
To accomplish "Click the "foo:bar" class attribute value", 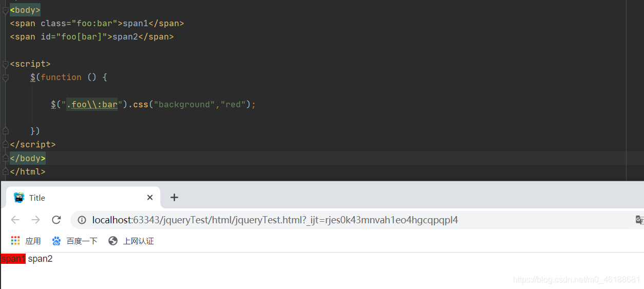I will coord(94,23).
